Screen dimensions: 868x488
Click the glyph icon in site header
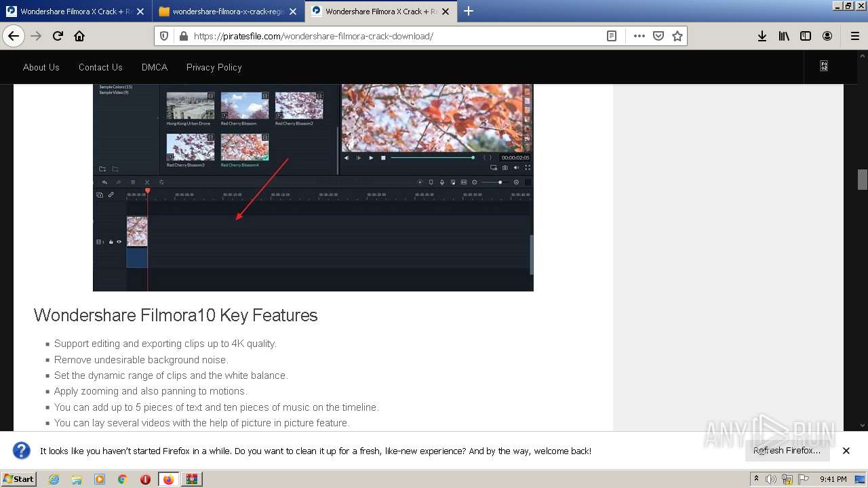(824, 66)
